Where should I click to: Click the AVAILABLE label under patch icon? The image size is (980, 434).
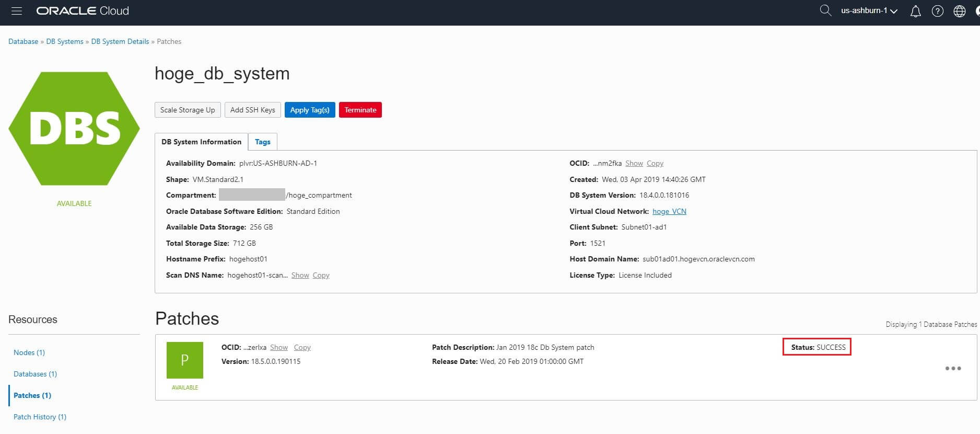[185, 387]
